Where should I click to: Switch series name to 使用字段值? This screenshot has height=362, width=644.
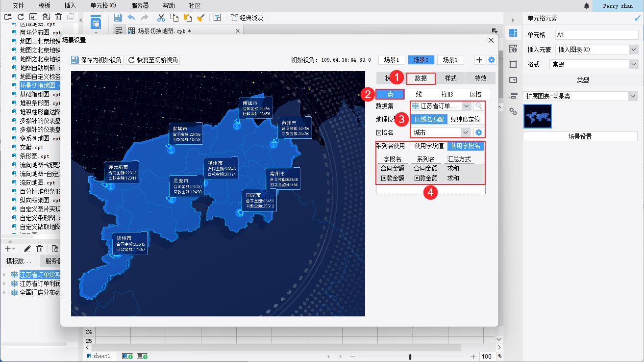point(429,146)
